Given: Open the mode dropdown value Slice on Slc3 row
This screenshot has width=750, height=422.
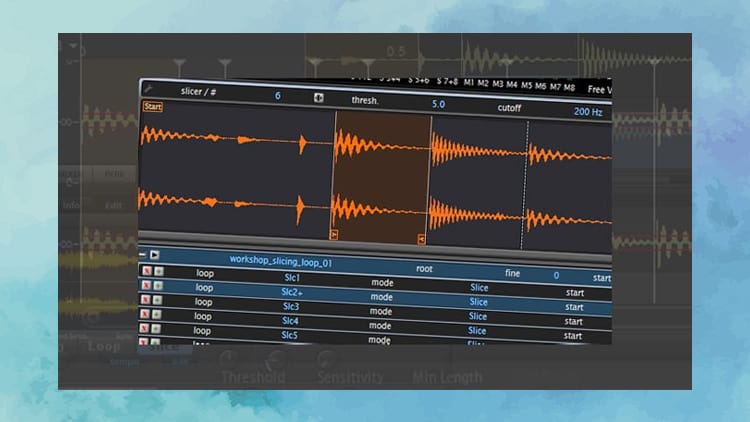Looking at the screenshot, I should coord(477,316).
